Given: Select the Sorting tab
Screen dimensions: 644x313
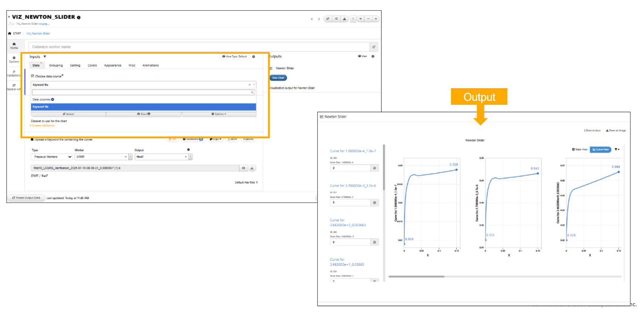Looking at the screenshot, I should pyautogui.click(x=75, y=66).
